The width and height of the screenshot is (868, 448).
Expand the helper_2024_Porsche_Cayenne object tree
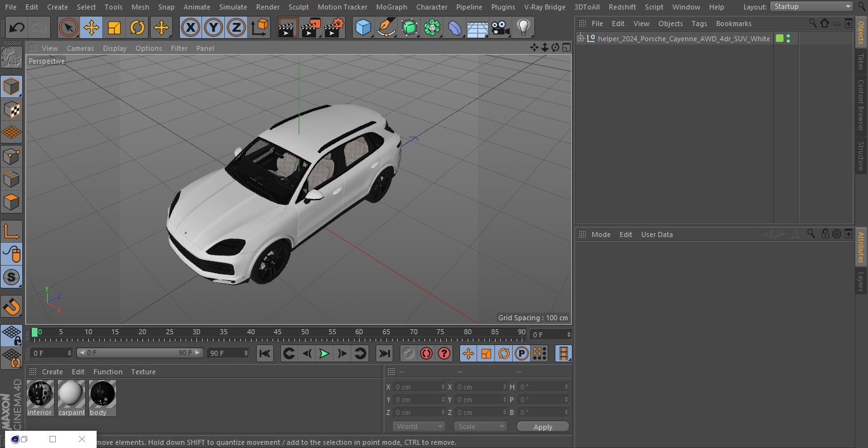pos(580,39)
